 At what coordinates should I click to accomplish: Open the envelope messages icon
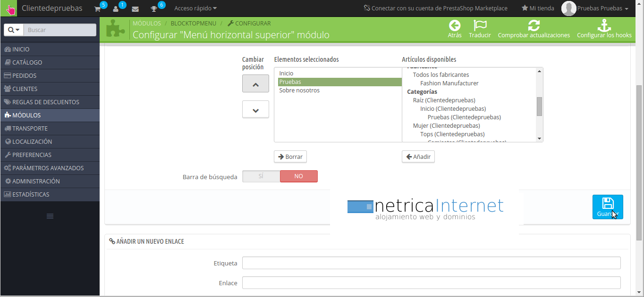(x=135, y=8)
